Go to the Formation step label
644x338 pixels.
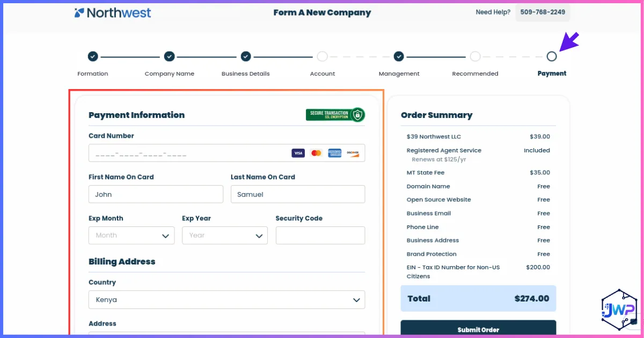coord(93,74)
